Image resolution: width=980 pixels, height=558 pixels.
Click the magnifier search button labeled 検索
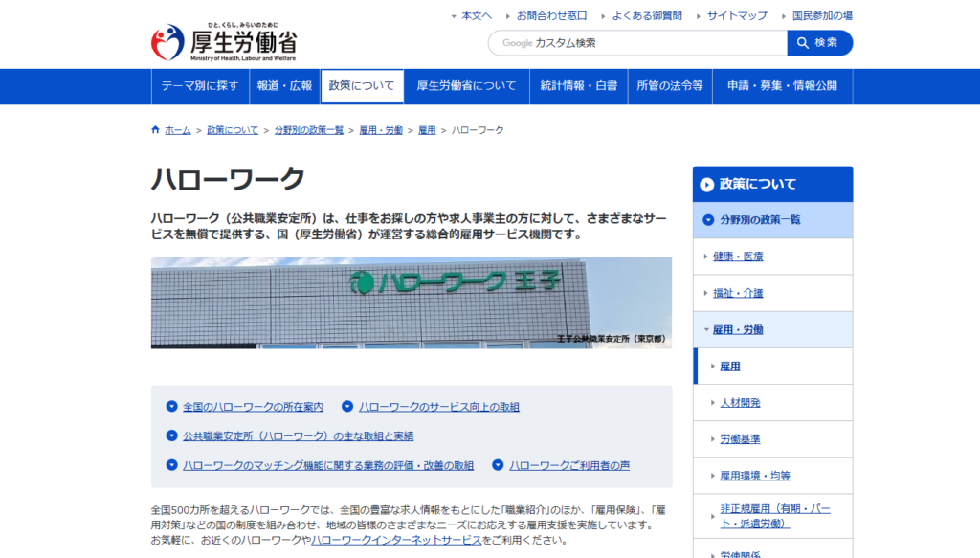coord(819,43)
